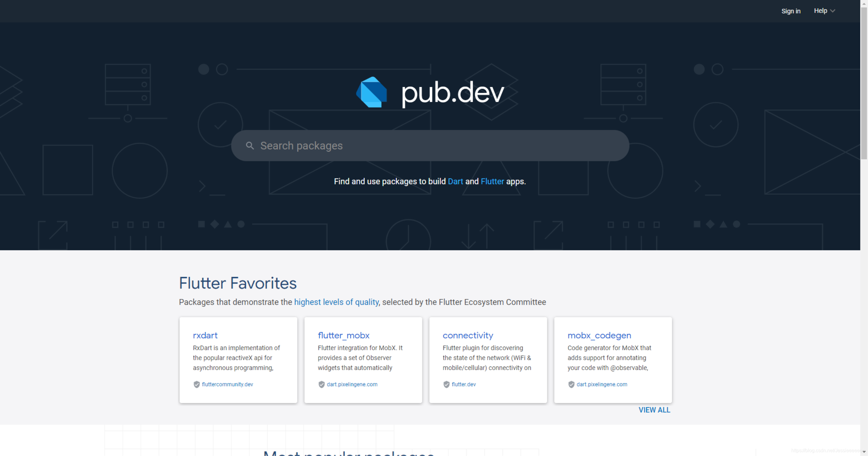Click the Flutter Favorites heading

238,283
